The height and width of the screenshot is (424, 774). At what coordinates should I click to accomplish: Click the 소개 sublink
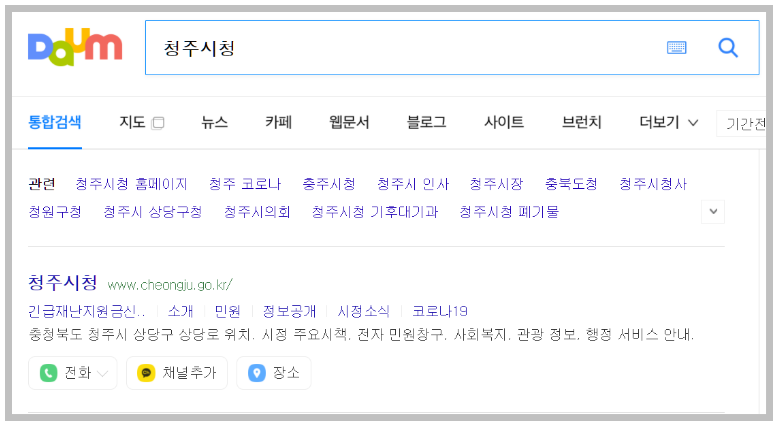click(180, 311)
